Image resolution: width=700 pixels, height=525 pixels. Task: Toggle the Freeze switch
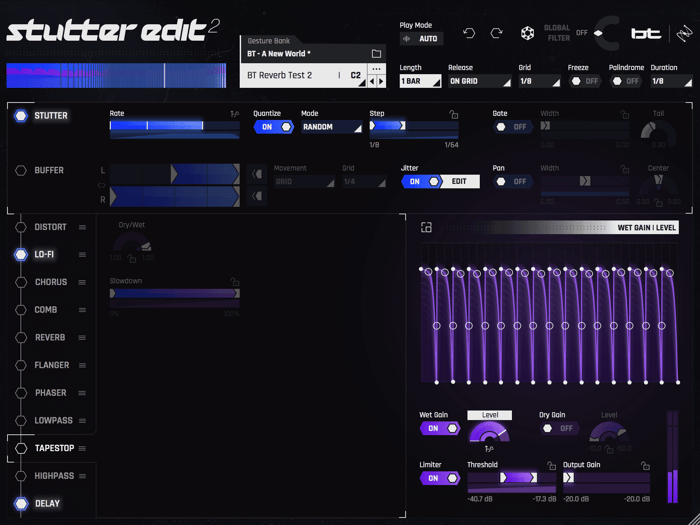585,81
